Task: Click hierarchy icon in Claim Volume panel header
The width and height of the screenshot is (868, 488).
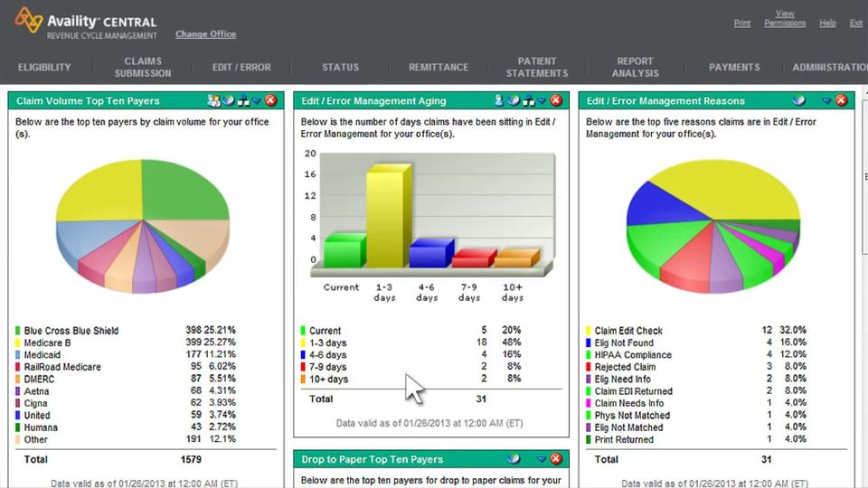Action: coord(243,100)
